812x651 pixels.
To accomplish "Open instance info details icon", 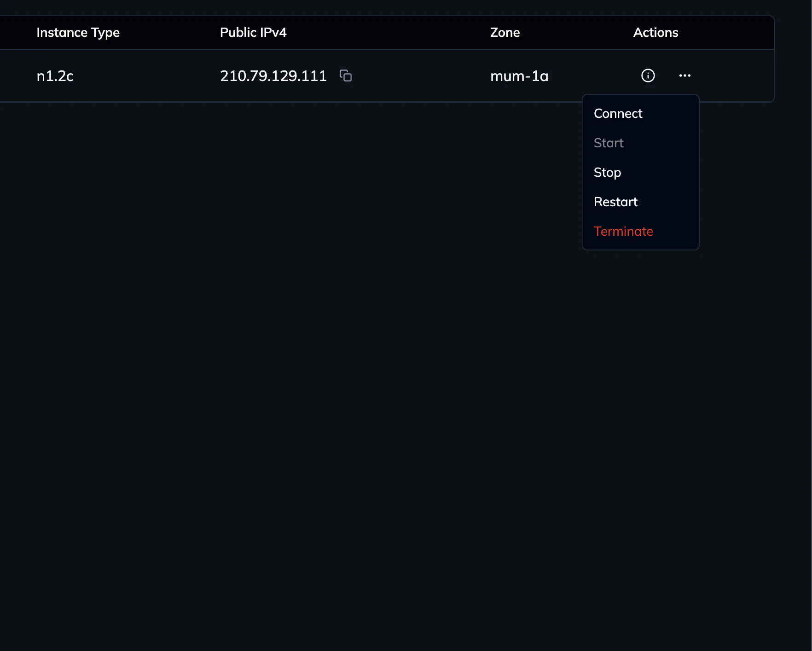I will point(648,76).
